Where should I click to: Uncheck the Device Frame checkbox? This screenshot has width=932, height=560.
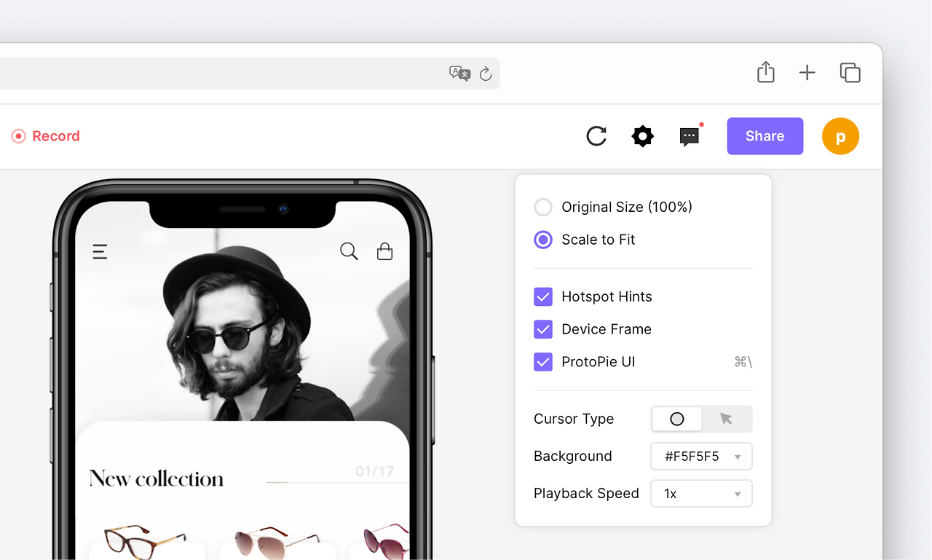pos(543,329)
